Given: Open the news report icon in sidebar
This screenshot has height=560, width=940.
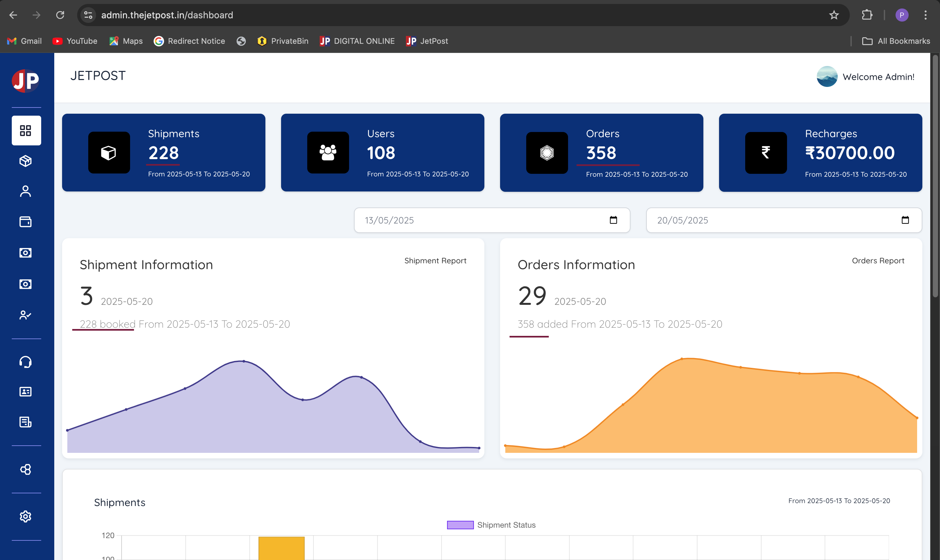Looking at the screenshot, I should pyautogui.click(x=26, y=422).
